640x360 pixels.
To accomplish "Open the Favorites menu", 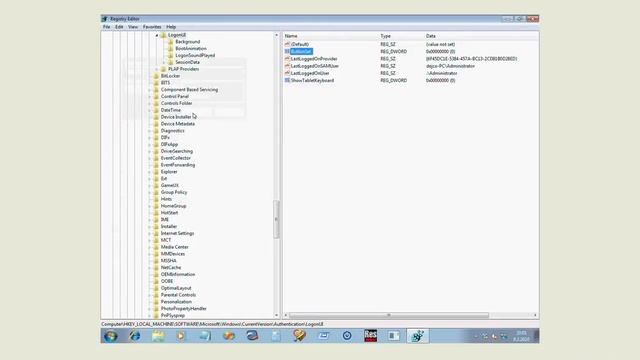I will (152, 27).
